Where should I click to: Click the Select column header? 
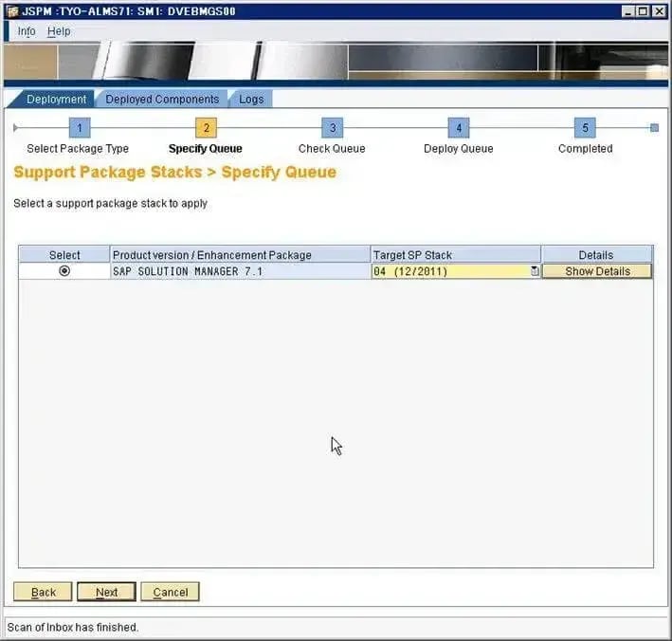64,255
